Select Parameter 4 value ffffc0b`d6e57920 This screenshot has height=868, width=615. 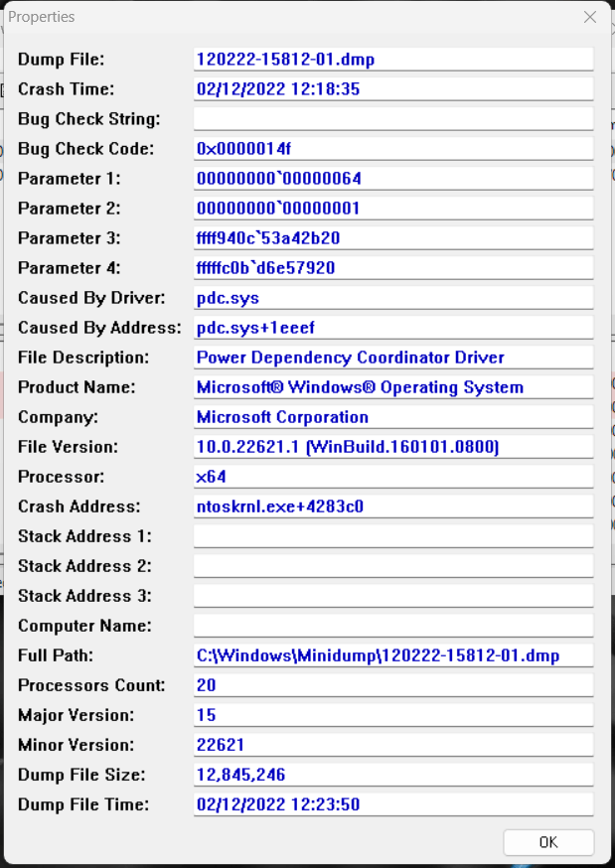265,268
